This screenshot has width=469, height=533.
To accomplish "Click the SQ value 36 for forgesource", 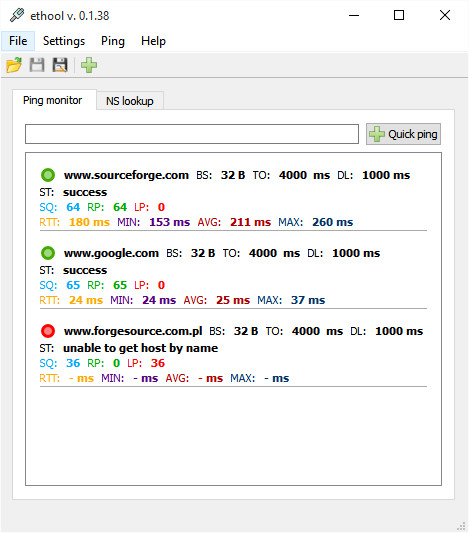I will click(73, 363).
